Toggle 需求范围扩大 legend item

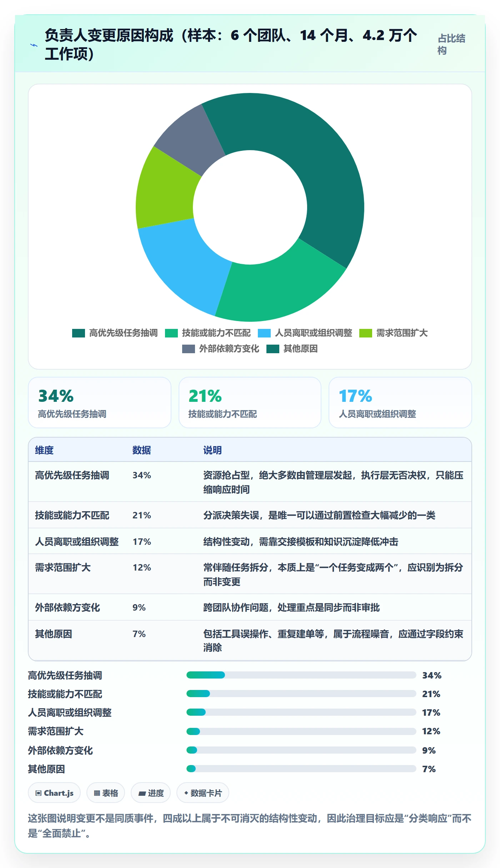point(394,333)
